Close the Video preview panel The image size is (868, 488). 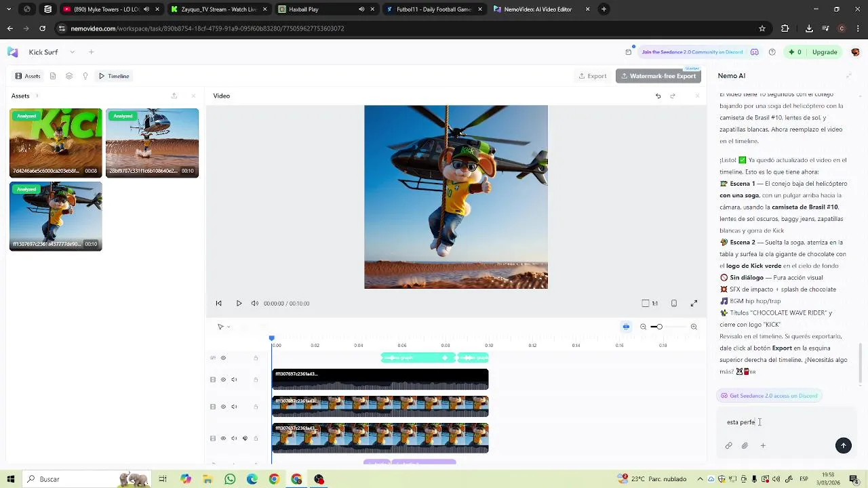tap(697, 96)
